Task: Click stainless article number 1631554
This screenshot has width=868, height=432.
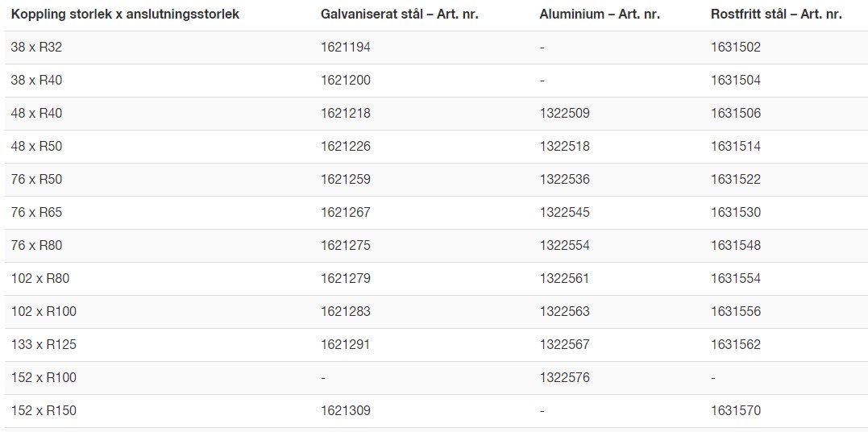Action: point(735,279)
